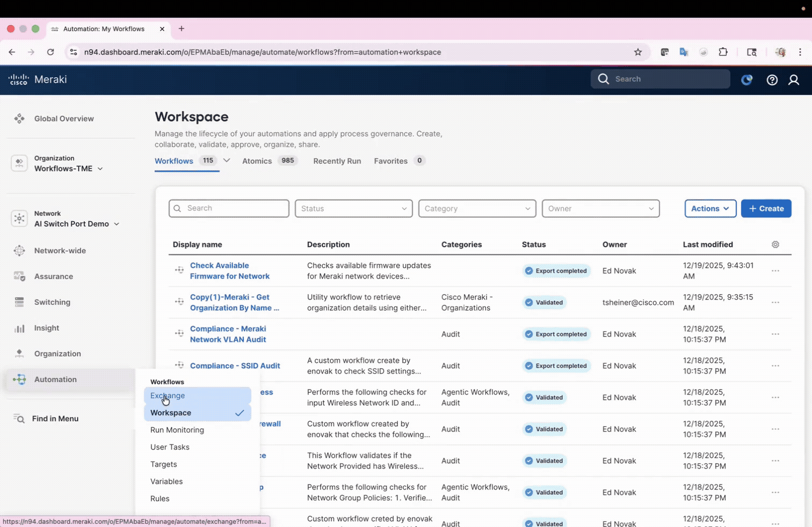Screen dimensions: 812x527
Task: Open the Status filter dropdown
Action: [x=353, y=208]
